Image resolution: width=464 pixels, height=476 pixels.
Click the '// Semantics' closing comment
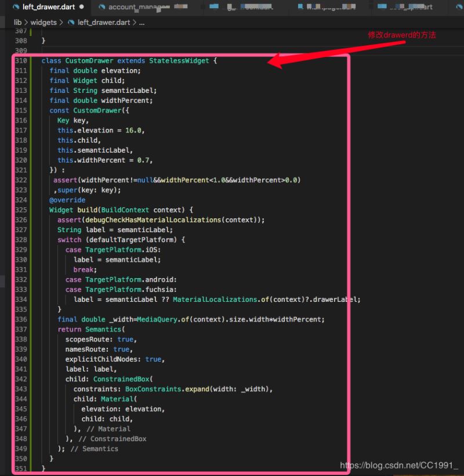(95, 449)
